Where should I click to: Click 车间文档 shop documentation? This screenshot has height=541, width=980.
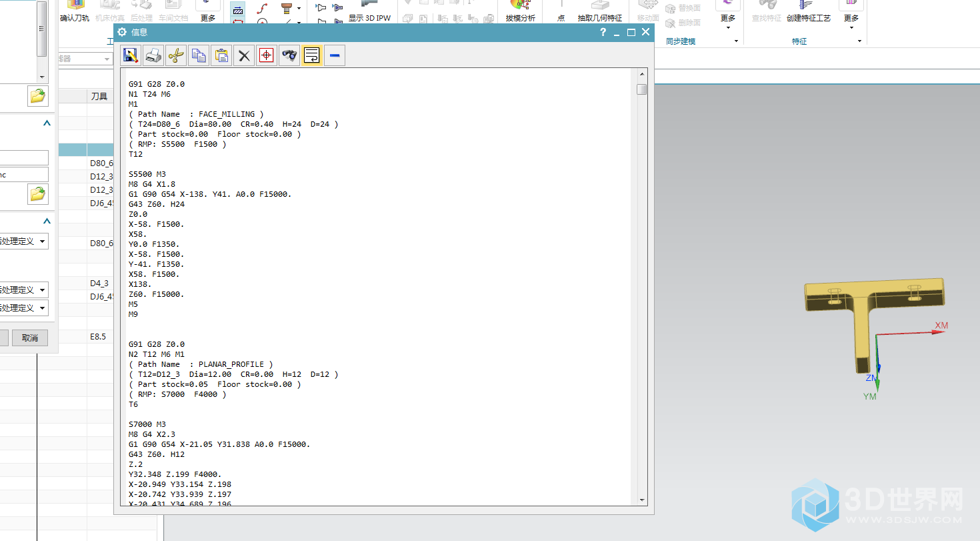click(173, 12)
